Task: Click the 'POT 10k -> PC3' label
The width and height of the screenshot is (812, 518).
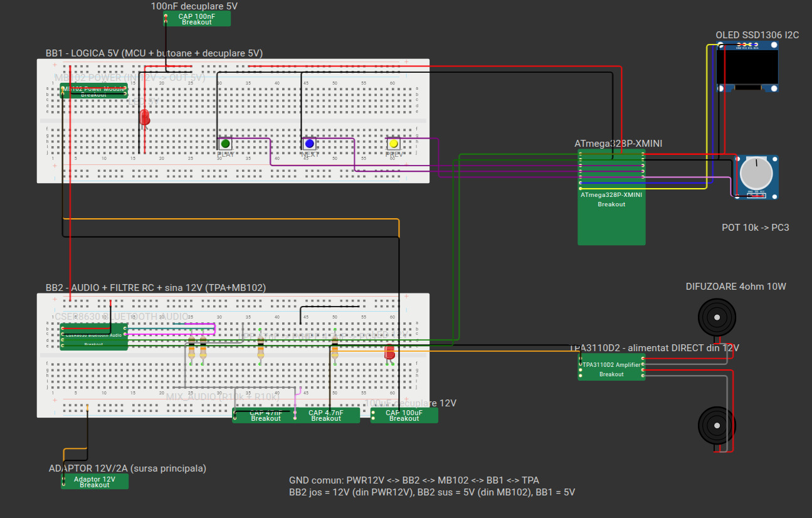Action: [x=756, y=228]
